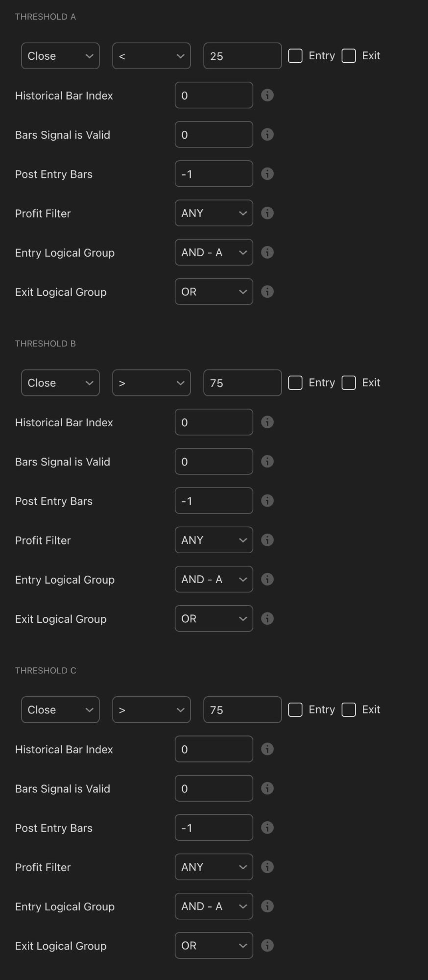The height and width of the screenshot is (980, 428).
Task: View Threshold A Profit Filter info tooltip icon
Action: coord(267,213)
